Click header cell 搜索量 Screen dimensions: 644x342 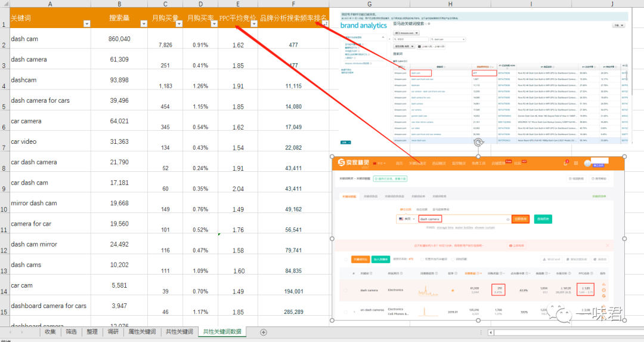click(119, 18)
